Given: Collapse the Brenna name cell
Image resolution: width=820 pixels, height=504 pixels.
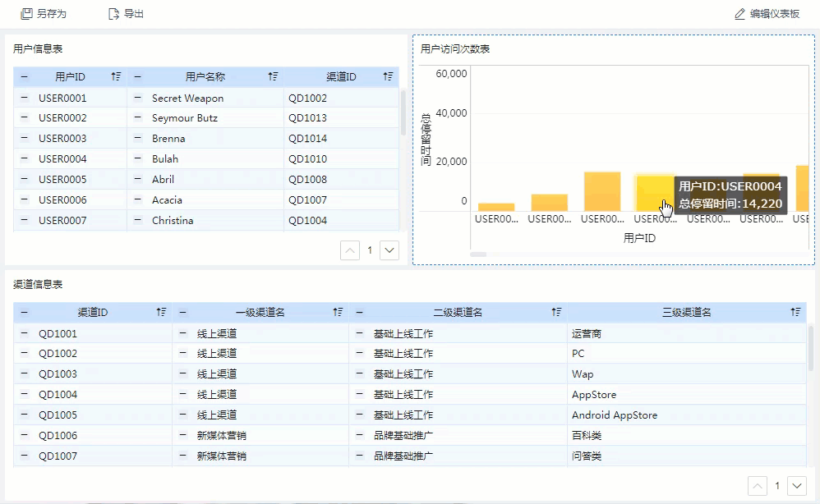Looking at the screenshot, I should (x=137, y=138).
